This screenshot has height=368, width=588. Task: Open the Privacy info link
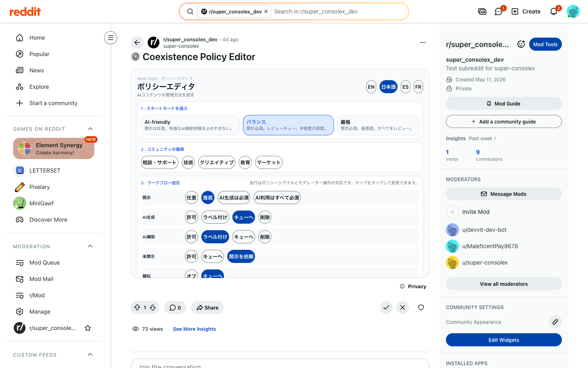pyautogui.click(x=413, y=286)
